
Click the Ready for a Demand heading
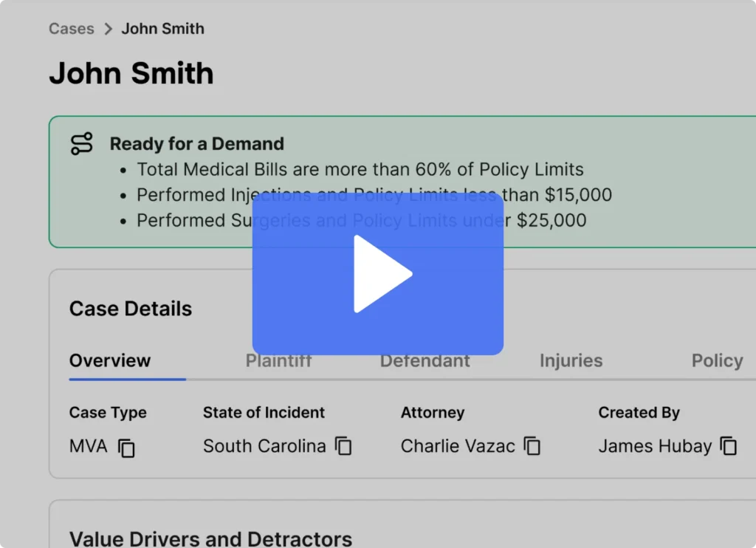[x=196, y=143]
